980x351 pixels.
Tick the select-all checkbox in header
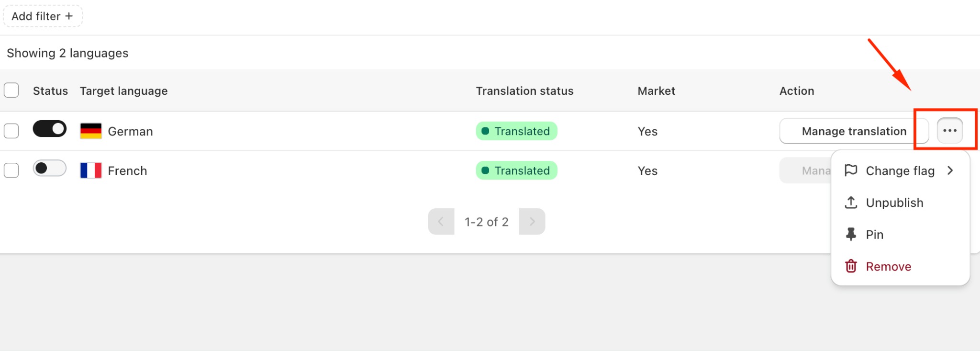click(x=11, y=90)
